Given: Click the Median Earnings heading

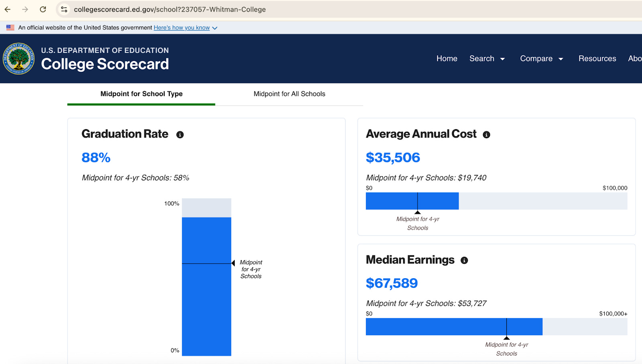Looking at the screenshot, I should pos(410,260).
